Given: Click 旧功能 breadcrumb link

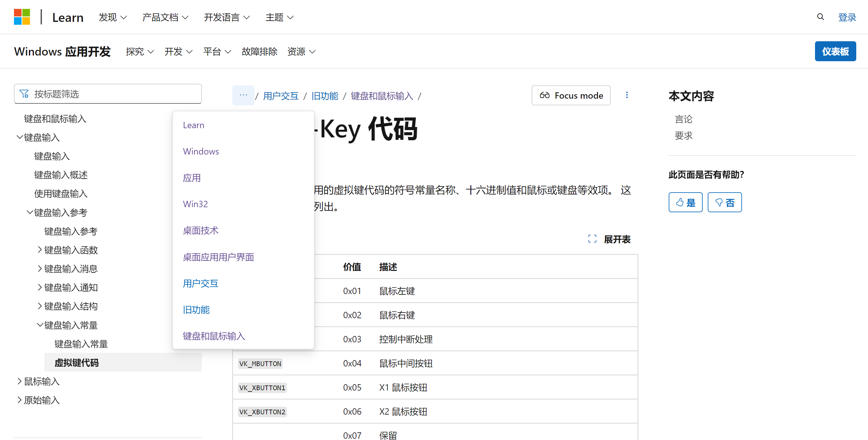Looking at the screenshot, I should [x=324, y=96].
